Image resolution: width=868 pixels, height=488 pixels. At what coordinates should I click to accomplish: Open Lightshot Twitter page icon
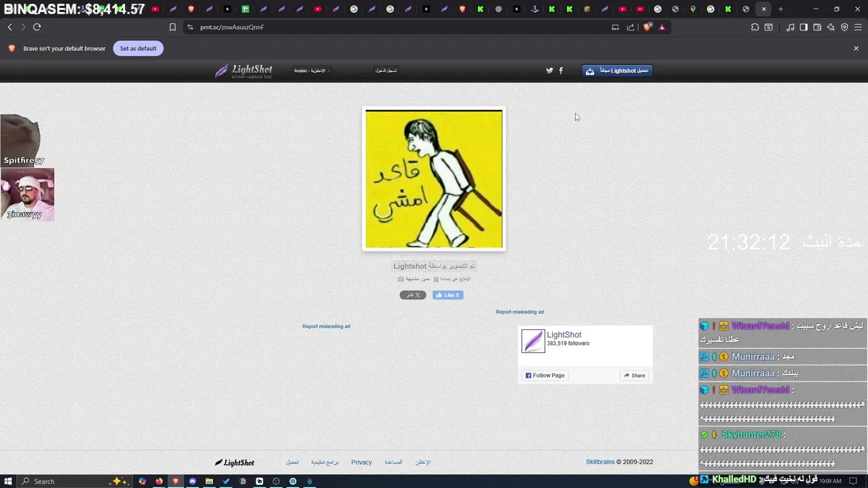point(549,70)
